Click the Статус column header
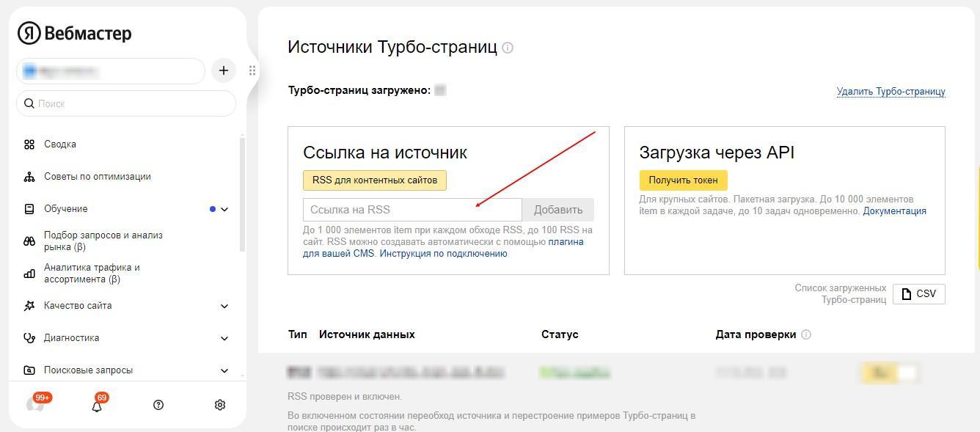The height and width of the screenshot is (432, 980). tap(560, 334)
